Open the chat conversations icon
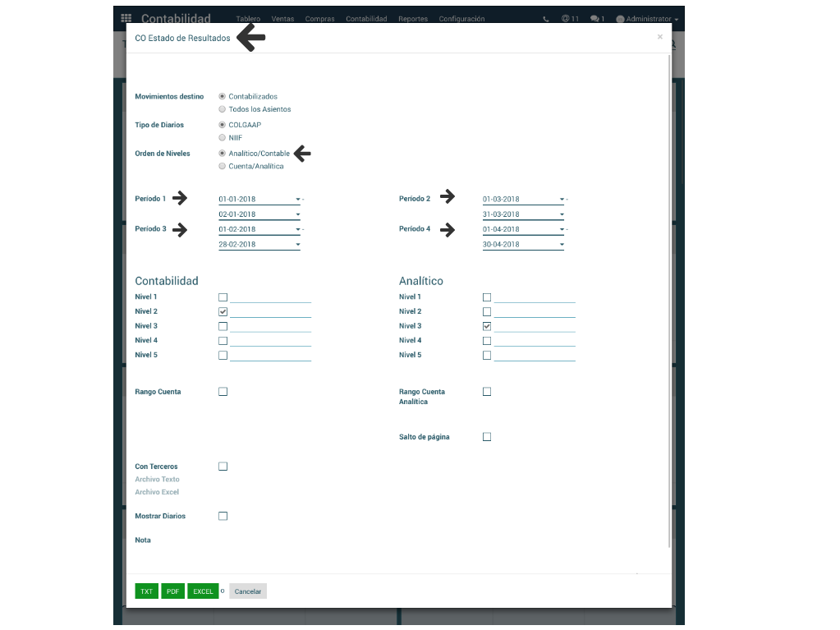840x630 pixels. coord(597,19)
